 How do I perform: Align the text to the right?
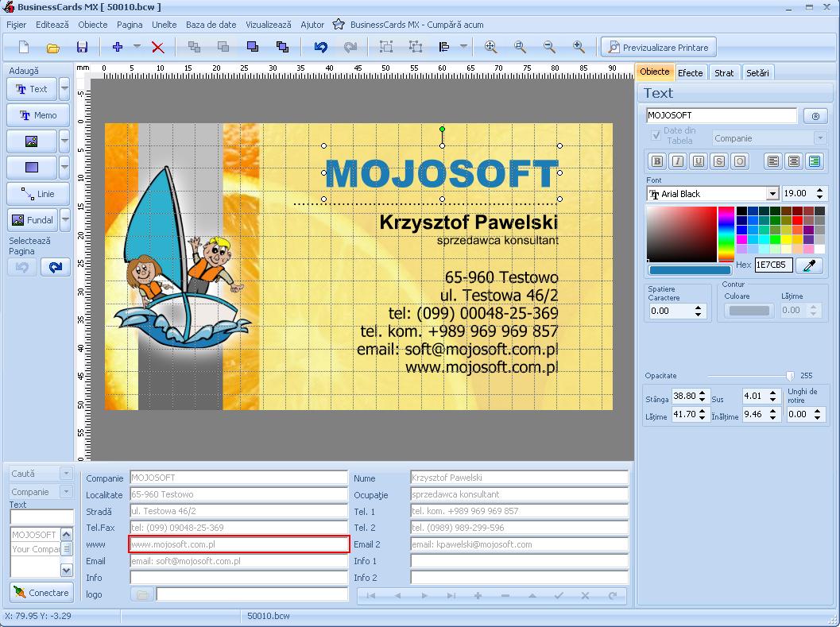pyautogui.click(x=815, y=161)
